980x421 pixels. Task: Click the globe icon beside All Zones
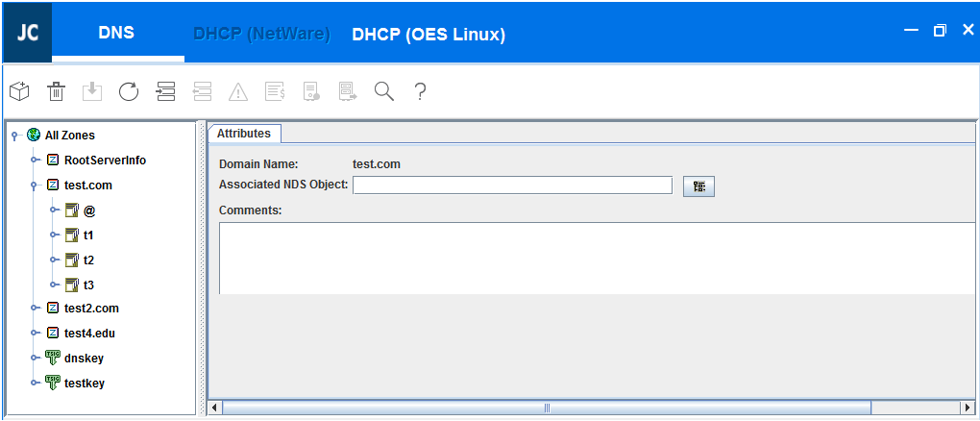33,135
